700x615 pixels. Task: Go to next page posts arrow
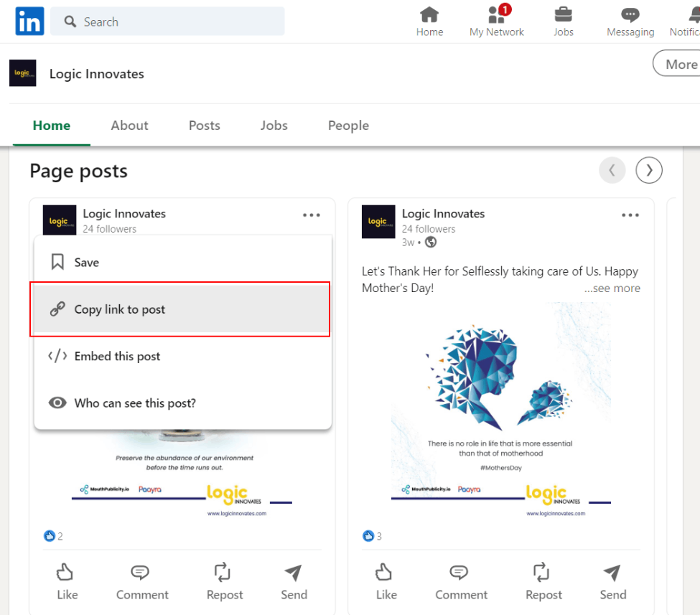tap(649, 170)
